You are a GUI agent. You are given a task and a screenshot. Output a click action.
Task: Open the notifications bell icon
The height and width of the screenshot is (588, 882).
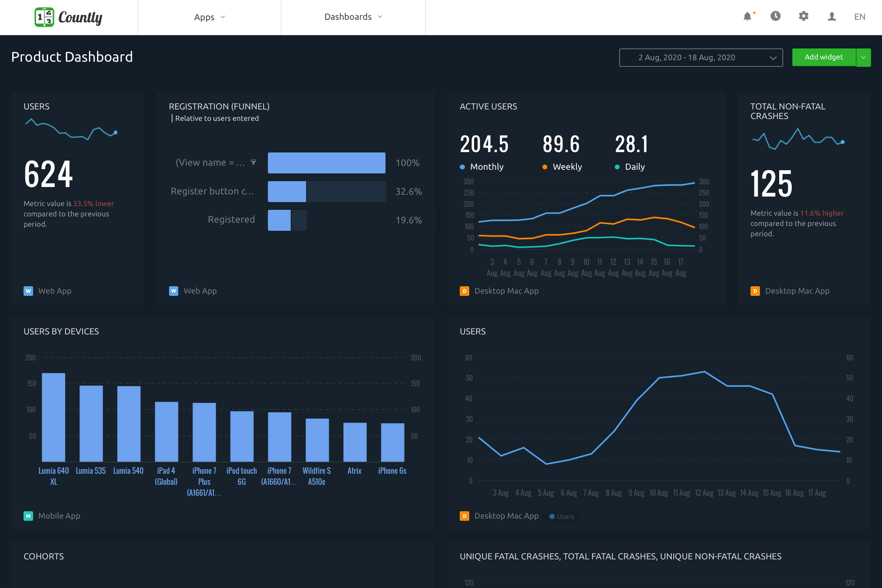[748, 17]
